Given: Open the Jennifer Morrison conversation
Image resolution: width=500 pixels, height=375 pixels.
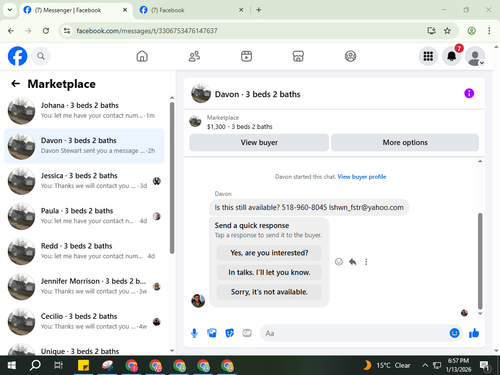Looking at the screenshot, I should click(84, 286).
